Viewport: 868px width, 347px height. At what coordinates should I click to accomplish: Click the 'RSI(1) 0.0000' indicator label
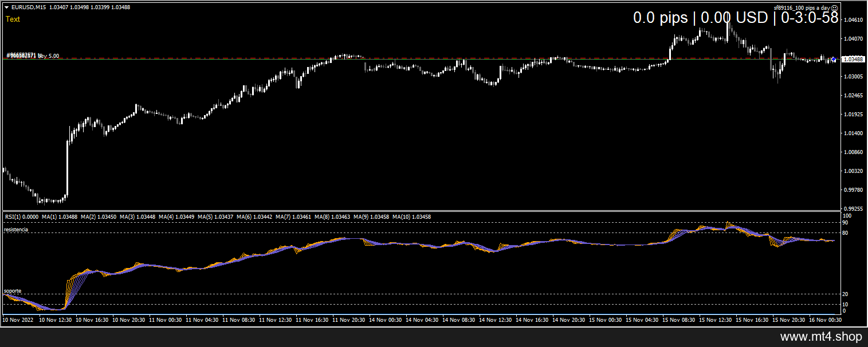[x=22, y=217]
